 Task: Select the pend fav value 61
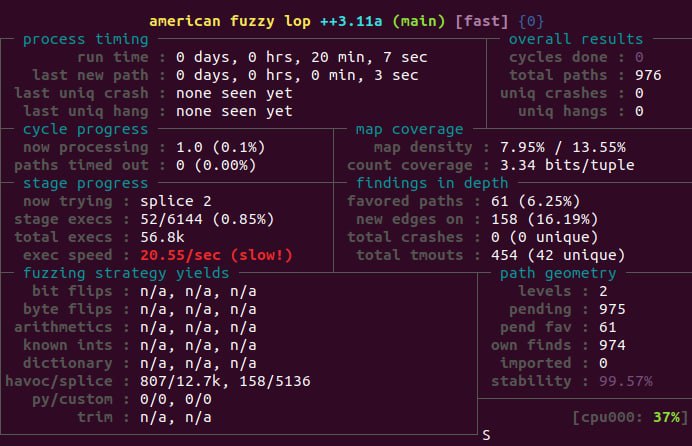[608, 327]
